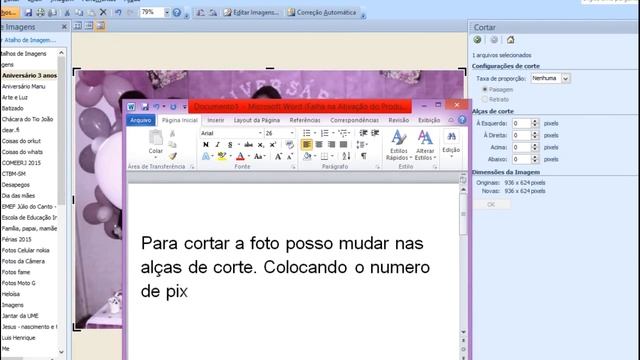Switch to Thumbnail view in Picture Manager
The width and height of the screenshot is (640, 360).
pyautogui.click(x=78, y=26)
